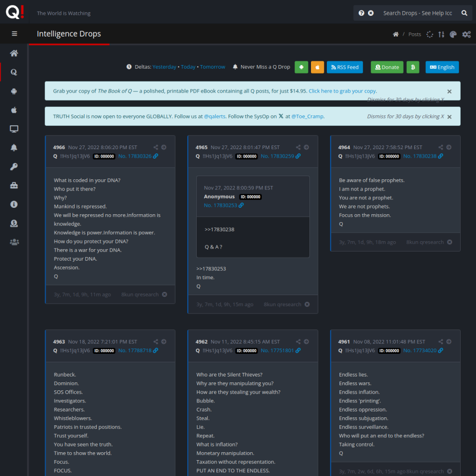
Task: Open post link No. 17788718
Action: click(138, 350)
